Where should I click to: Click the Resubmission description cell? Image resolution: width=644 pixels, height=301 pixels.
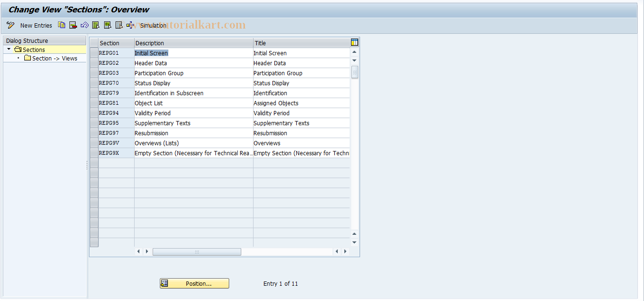pos(194,133)
